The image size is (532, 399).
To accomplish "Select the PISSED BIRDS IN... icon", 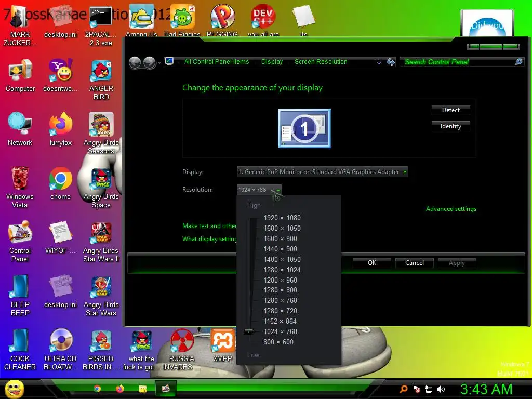I will pyautogui.click(x=101, y=350).
